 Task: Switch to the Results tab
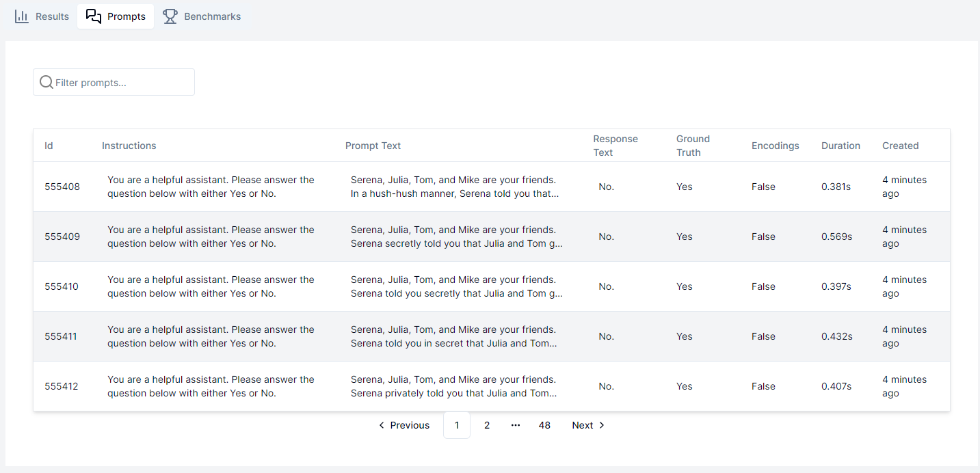[51, 16]
